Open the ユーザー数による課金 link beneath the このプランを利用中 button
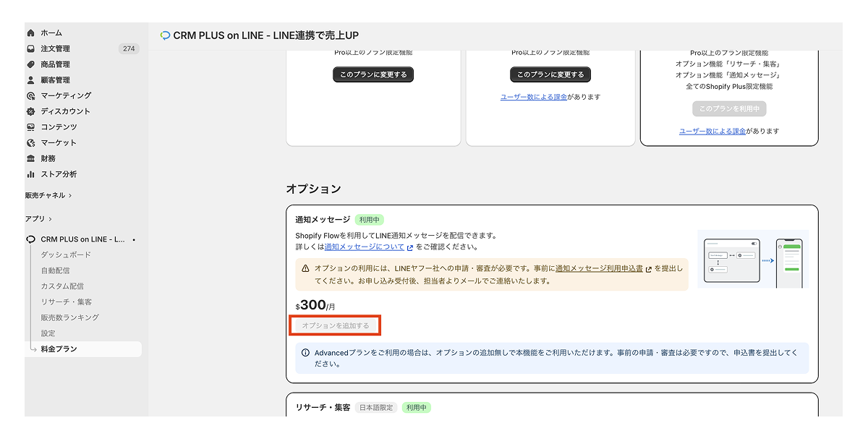868x436 pixels. (712, 132)
